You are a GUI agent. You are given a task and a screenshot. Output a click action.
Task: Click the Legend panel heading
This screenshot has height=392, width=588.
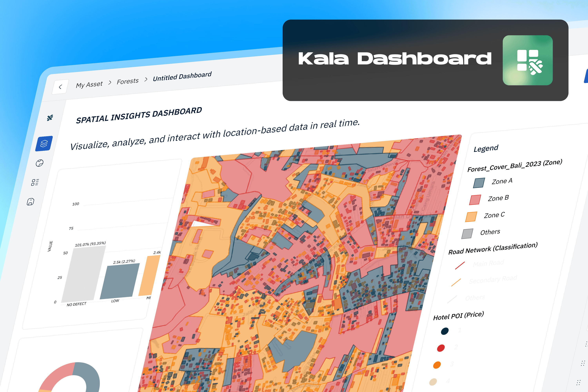[486, 148]
